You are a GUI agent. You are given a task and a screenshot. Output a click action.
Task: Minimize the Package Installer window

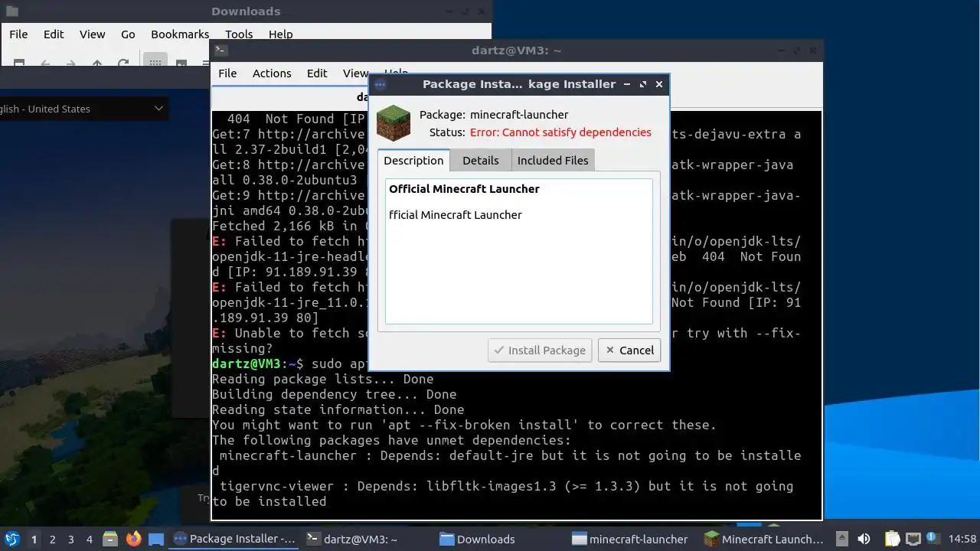(627, 84)
